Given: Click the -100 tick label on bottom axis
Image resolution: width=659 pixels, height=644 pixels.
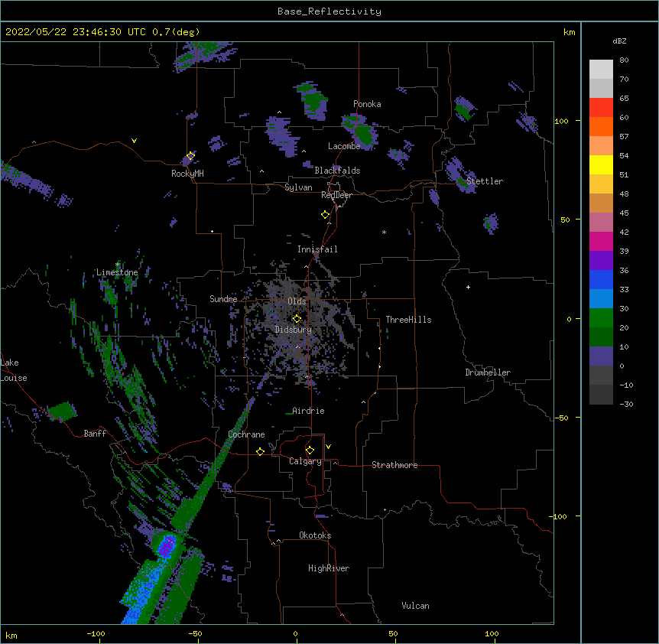Looking at the screenshot, I should [96, 633].
